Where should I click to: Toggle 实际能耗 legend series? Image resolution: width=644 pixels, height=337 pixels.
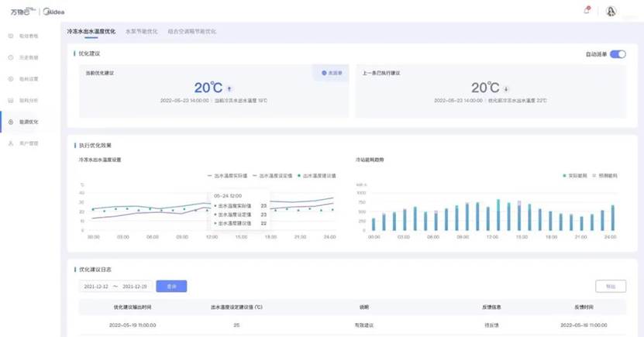click(574, 176)
